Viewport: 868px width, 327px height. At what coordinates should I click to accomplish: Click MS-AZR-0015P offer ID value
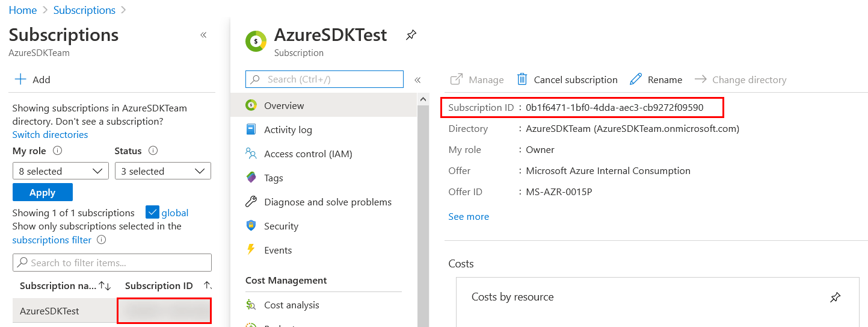point(559,192)
